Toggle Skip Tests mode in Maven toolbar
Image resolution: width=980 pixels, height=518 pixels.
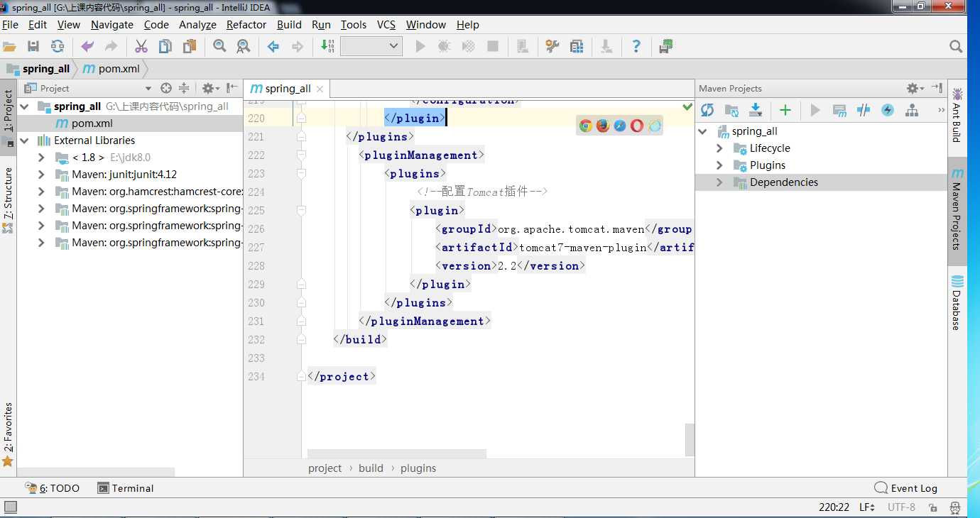888,110
